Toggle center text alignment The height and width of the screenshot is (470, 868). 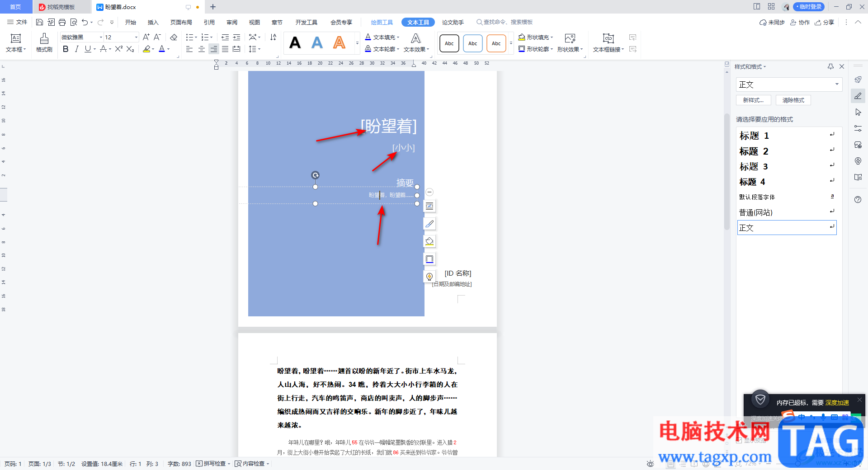[202, 49]
